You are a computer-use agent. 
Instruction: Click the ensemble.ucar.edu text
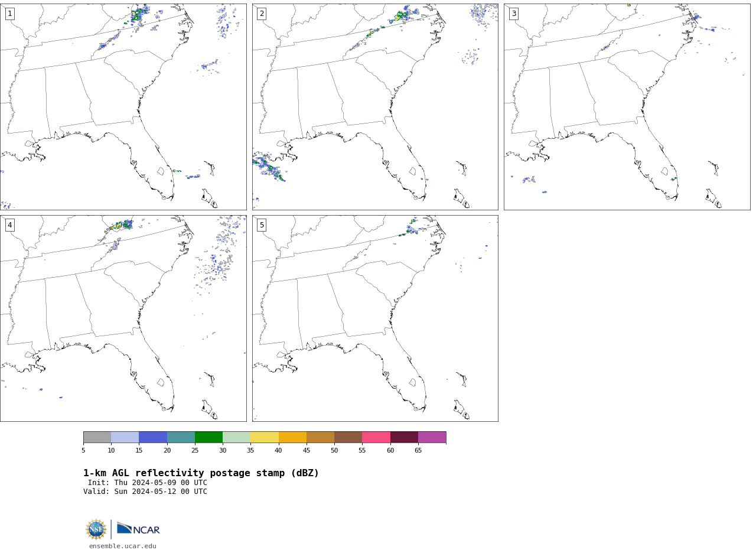123,546
